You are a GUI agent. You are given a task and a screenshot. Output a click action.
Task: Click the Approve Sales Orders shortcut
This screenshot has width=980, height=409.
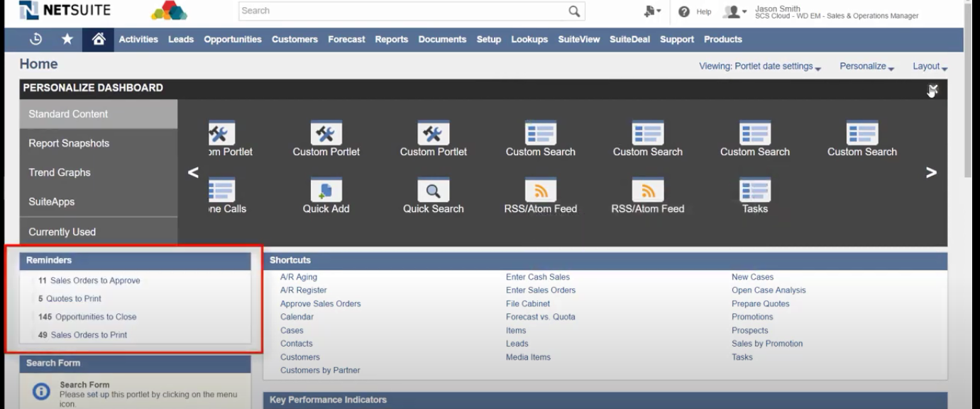point(321,304)
